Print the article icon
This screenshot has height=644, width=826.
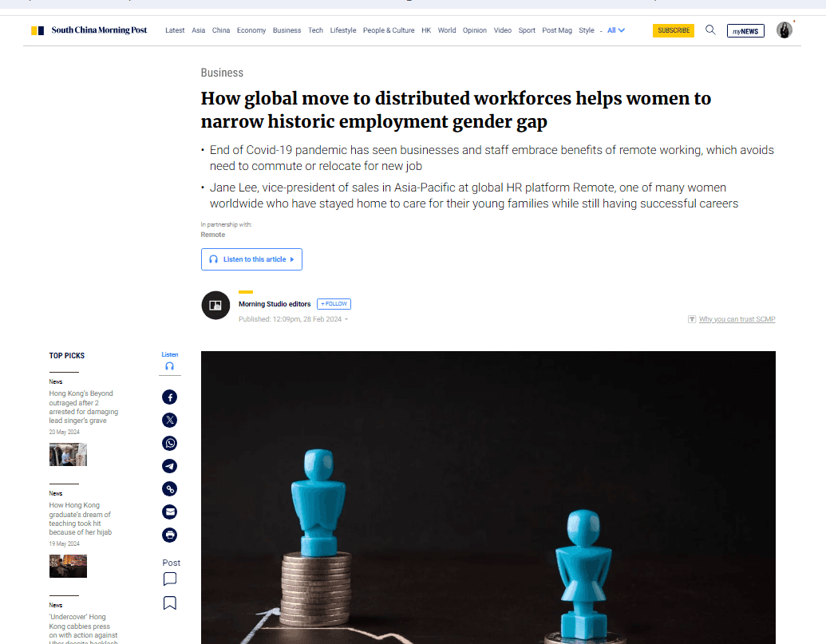[170, 535]
